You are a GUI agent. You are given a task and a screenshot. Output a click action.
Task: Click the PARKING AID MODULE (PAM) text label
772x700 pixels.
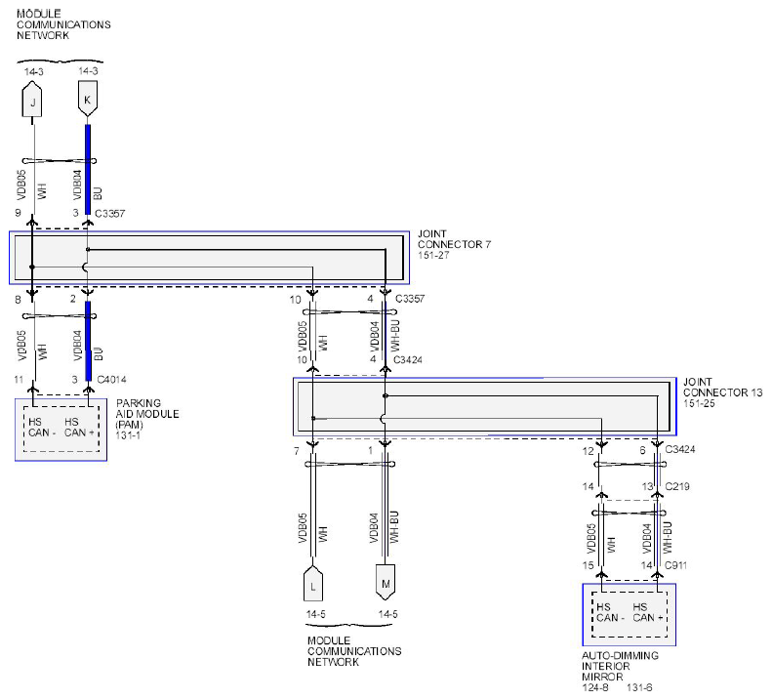click(148, 414)
